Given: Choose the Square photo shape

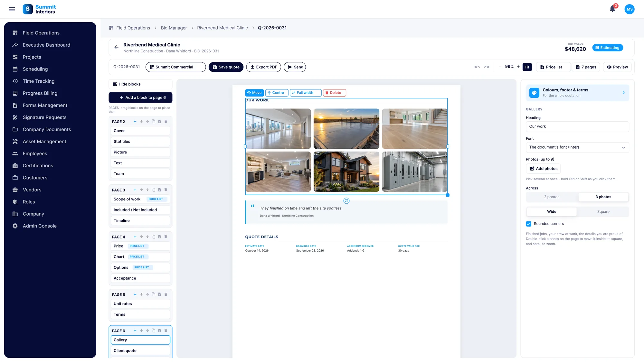Looking at the screenshot, I should tap(603, 212).
